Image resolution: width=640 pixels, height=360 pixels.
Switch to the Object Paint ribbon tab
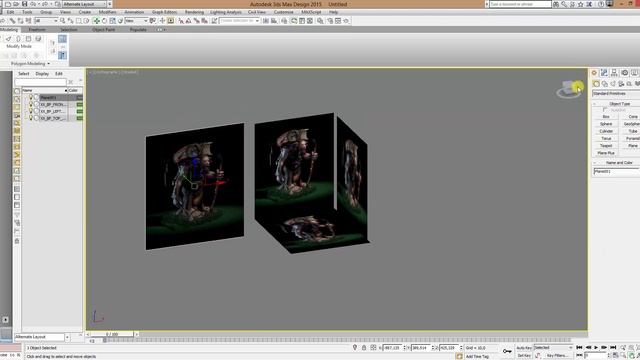click(x=103, y=30)
